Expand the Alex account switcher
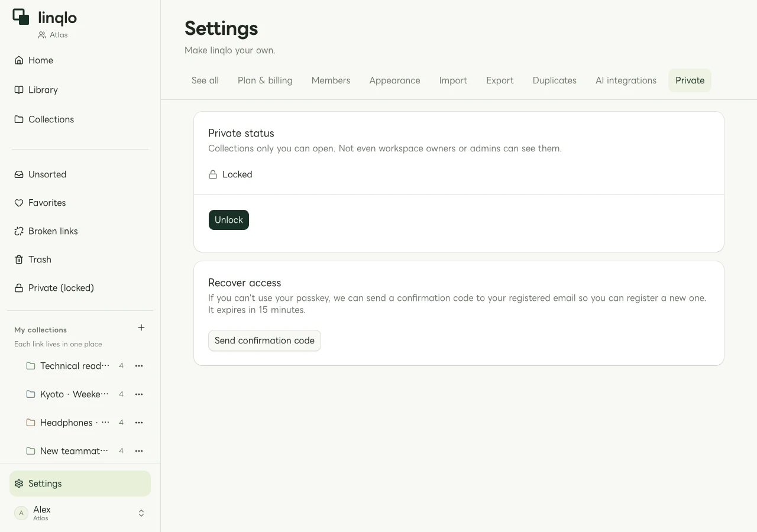The image size is (757, 532). tap(141, 513)
